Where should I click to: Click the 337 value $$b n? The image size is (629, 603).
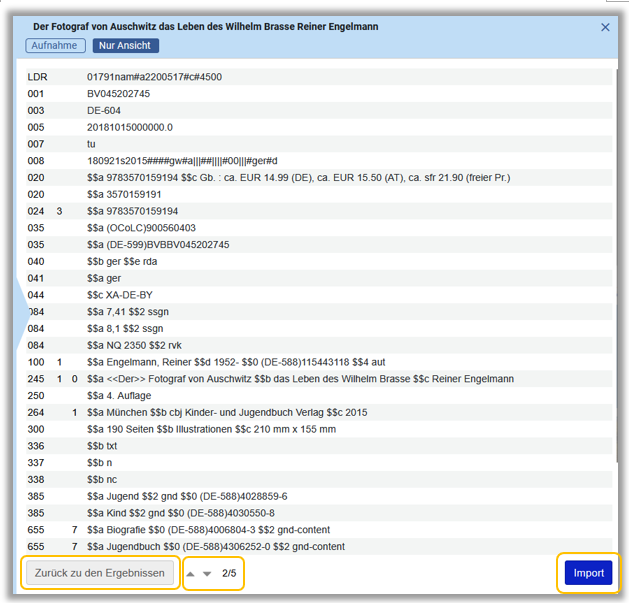coord(99,463)
